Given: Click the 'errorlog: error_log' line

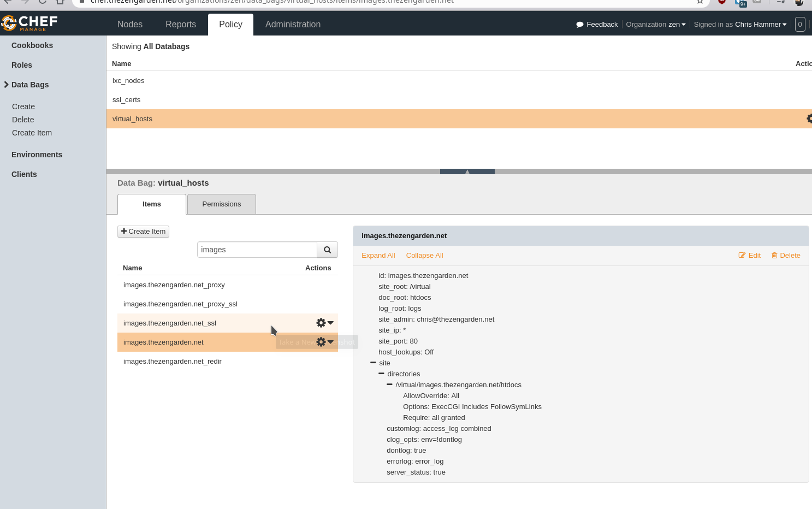Looking at the screenshot, I should pyautogui.click(x=415, y=461).
